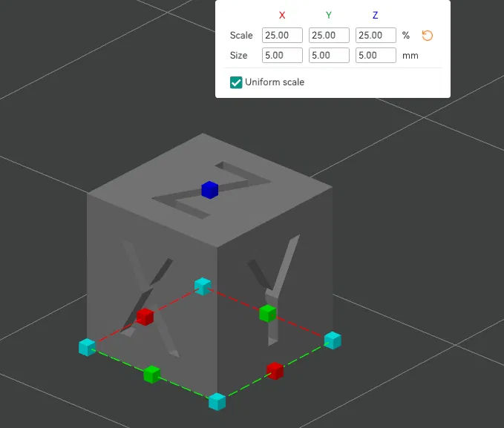
Task: Toggle the Uniform scale checkbox
Action: 236,82
